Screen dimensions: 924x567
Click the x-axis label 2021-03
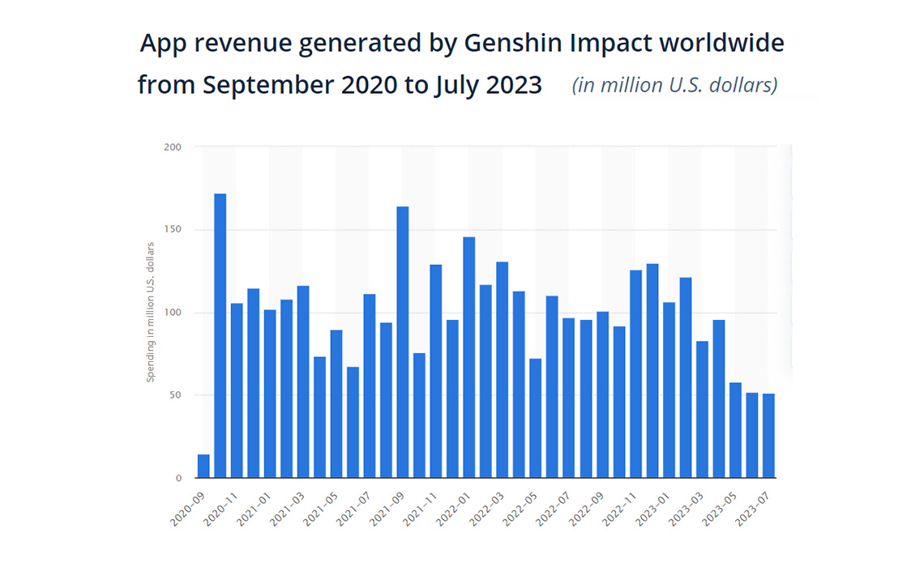point(287,509)
